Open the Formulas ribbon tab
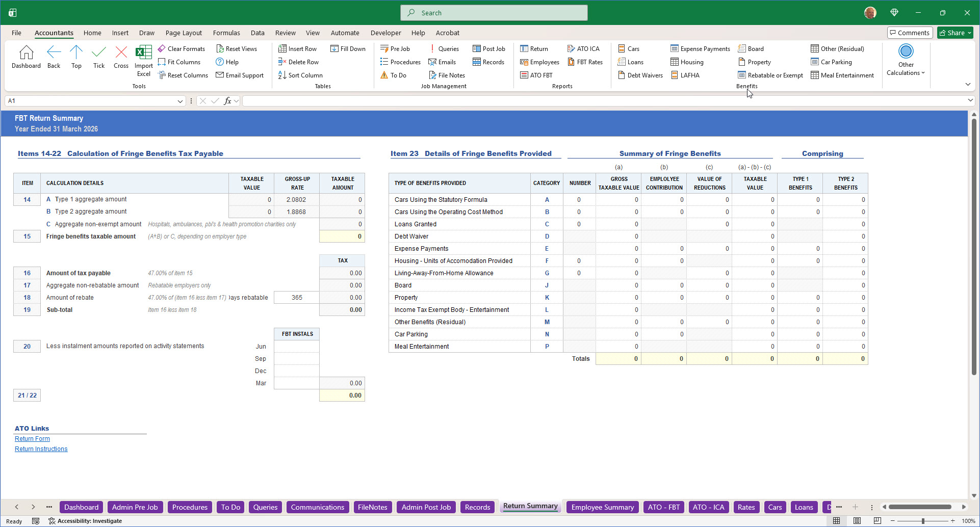The height and width of the screenshot is (527, 980). tap(226, 33)
